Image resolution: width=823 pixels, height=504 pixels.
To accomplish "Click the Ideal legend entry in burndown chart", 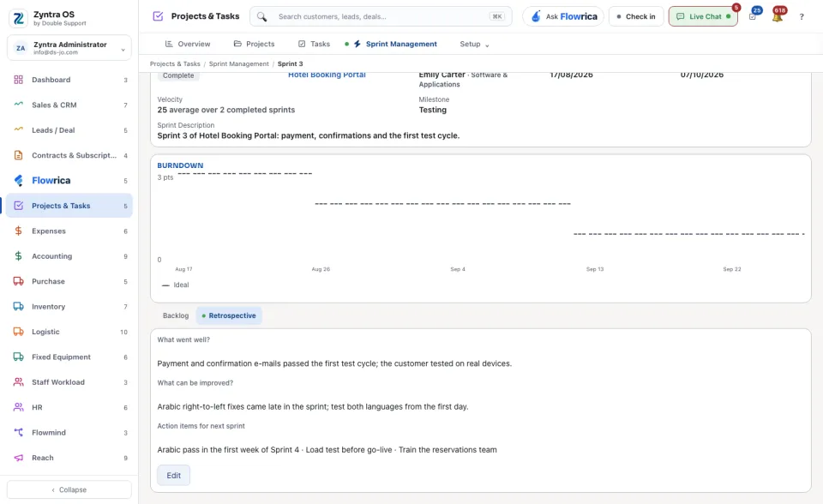I will click(x=175, y=285).
